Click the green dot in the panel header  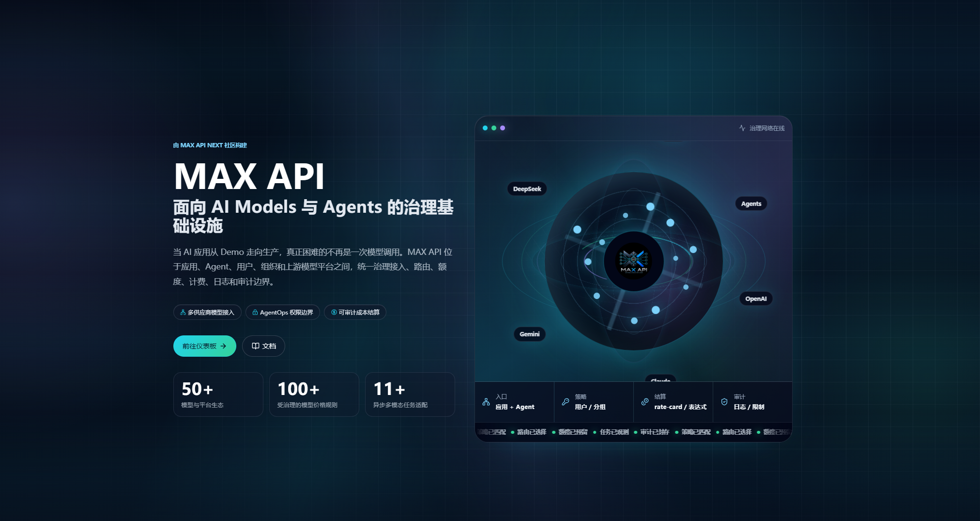494,128
